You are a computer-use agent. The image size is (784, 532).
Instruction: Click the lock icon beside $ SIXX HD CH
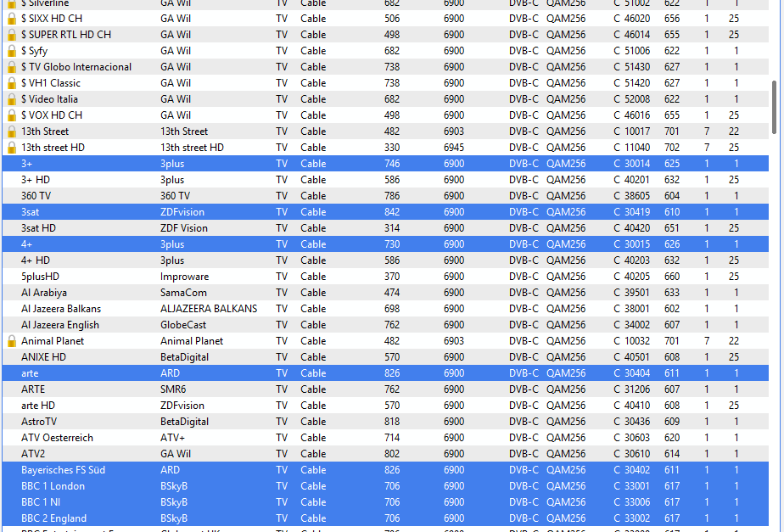[12, 19]
